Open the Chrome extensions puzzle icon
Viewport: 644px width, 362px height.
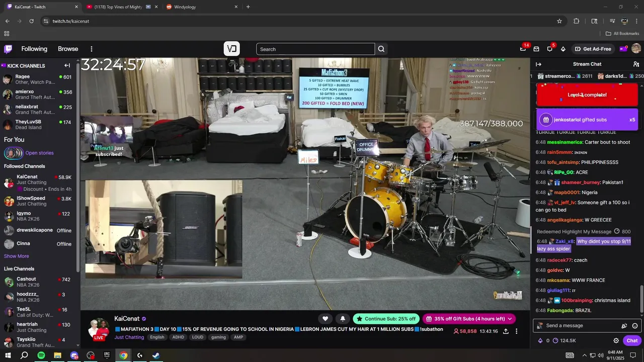[577, 21]
